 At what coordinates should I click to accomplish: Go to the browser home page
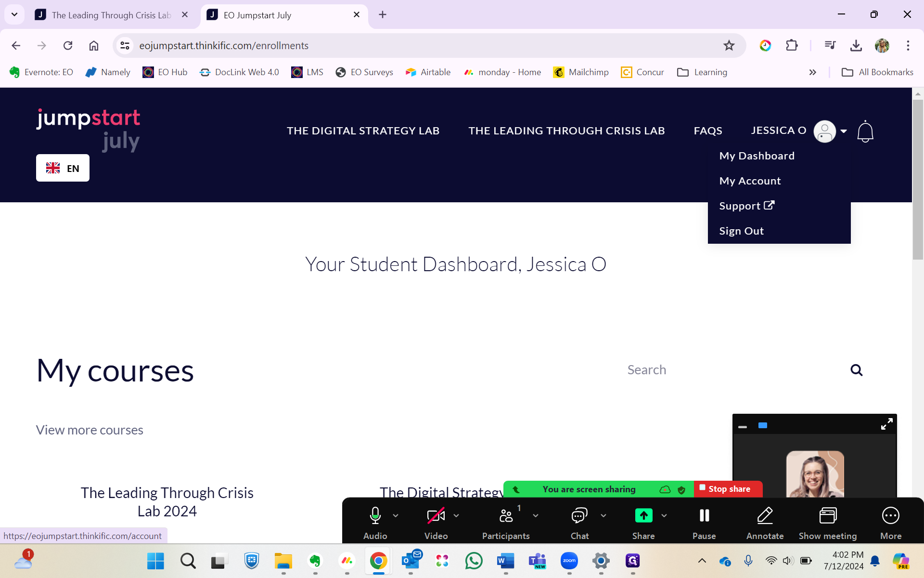94,45
